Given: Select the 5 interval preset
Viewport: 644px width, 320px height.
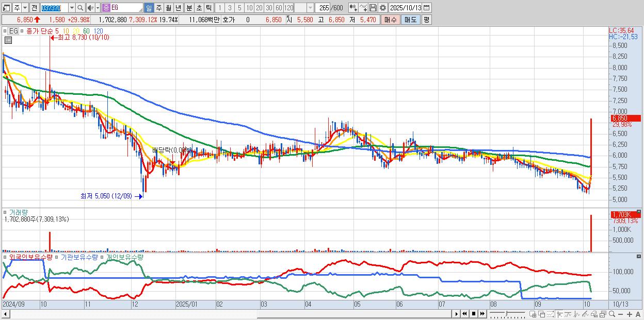Looking at the screenshot, I should 239,8.
